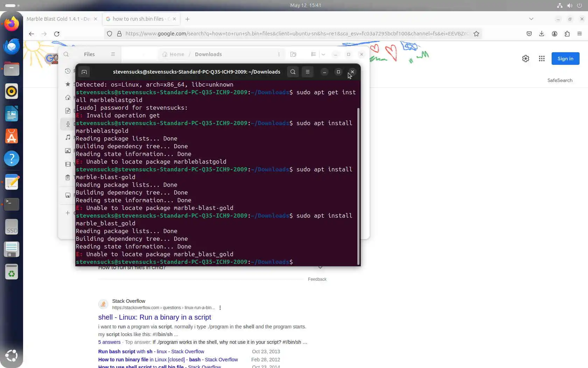Open the three-dot path menu in Files
Image resolution: width=588 pixels, height=368 pixels.
pos(279,54)
